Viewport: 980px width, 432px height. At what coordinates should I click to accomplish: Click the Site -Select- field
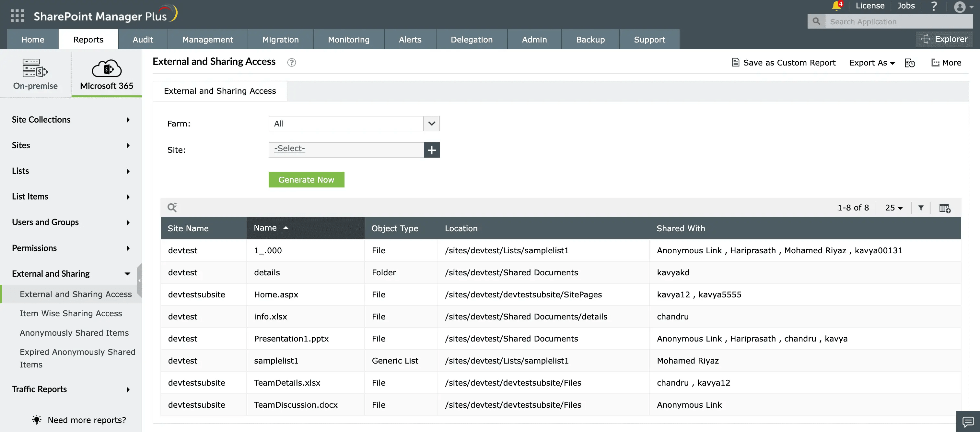(346, 150)
